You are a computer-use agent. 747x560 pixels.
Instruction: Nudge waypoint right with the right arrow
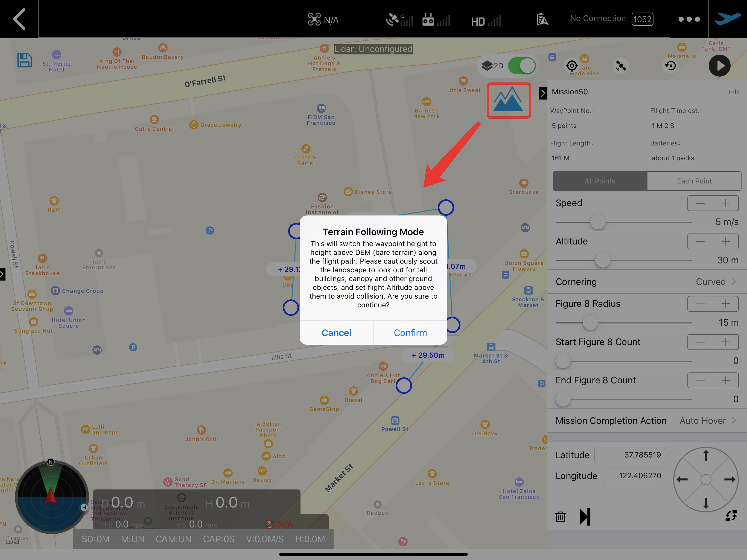click(x=730, y=479)
